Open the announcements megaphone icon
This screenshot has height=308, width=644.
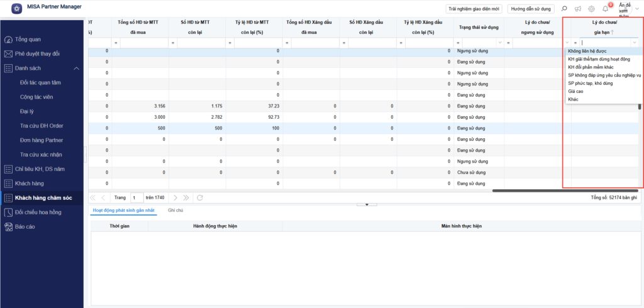point(577,9)
